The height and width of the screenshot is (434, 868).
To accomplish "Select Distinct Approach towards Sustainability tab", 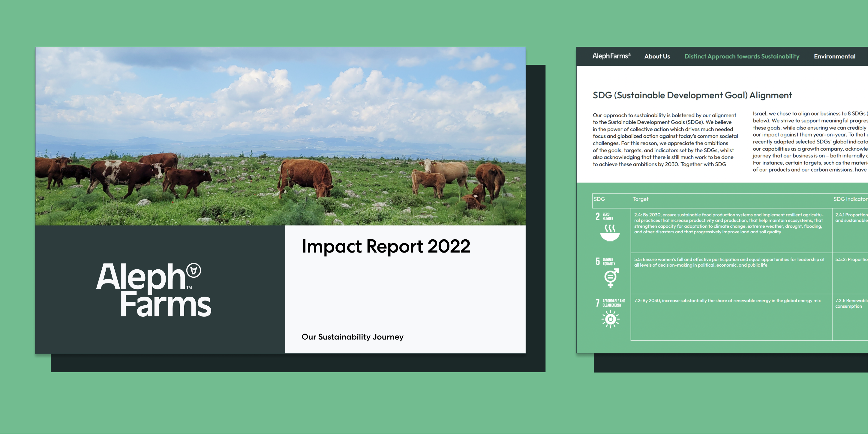I will coord(742,56).
